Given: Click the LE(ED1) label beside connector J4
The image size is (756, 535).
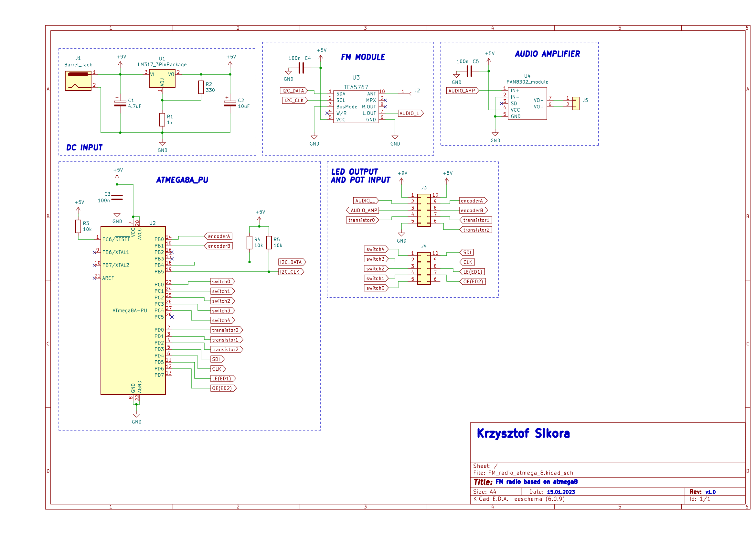Looking at the screenshot, I should (472, 272).
